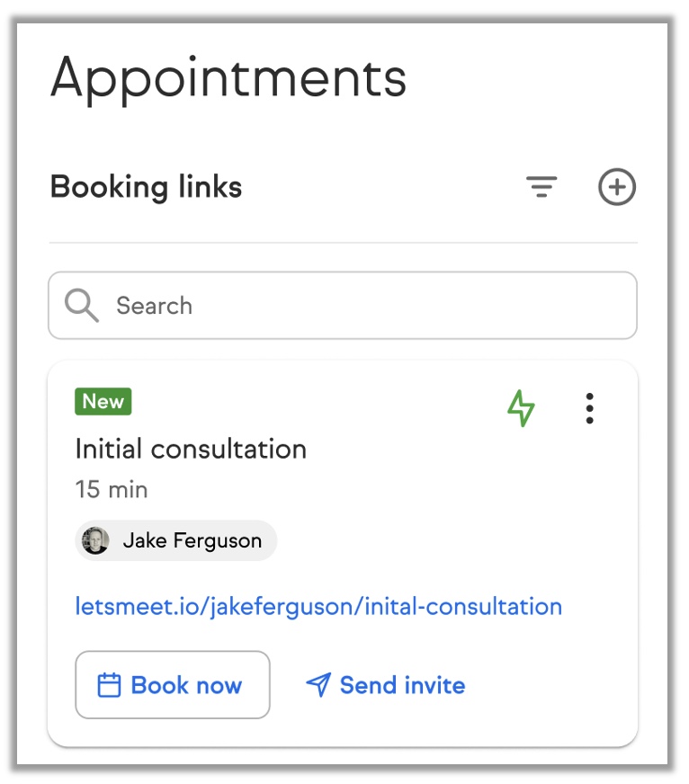This screenshot has height=784, width=689.
Task: Focus the Search input field
Action: (360, 306)
